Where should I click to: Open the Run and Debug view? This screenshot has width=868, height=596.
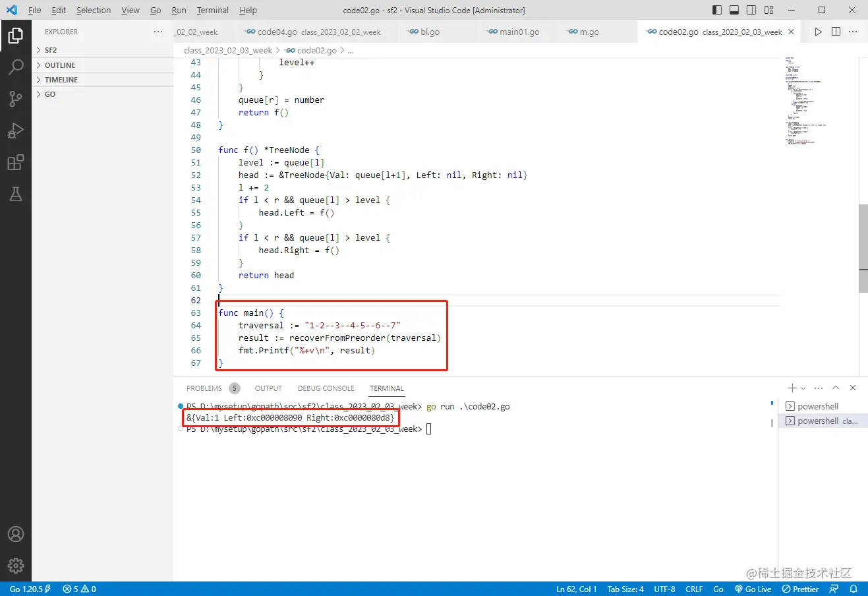click(x=16, y=131)
